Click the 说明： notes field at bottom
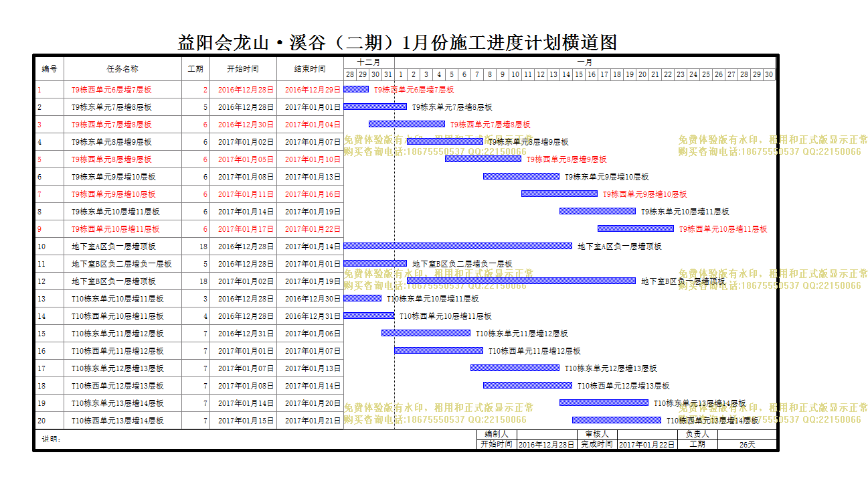868x483 pixels. coord(256,439)
